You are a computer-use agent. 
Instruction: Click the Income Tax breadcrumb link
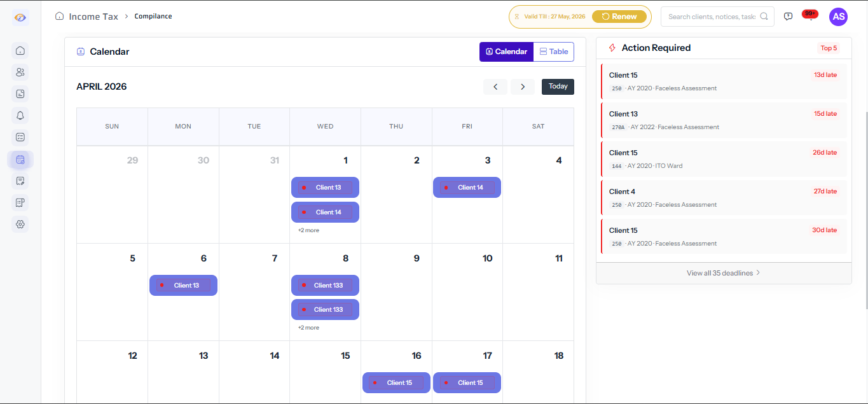[93, 17]
